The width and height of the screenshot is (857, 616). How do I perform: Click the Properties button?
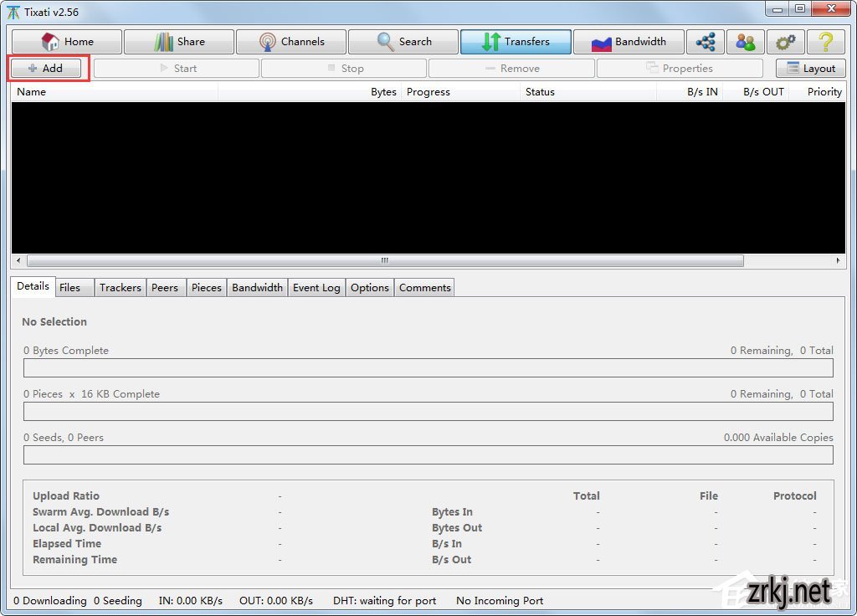tap(680, 69)
